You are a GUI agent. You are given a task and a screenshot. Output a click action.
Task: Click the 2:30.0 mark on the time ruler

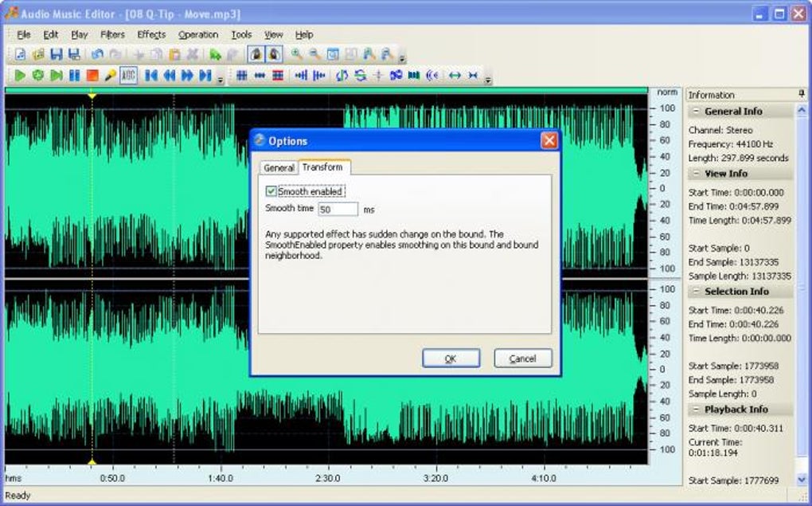pyautogui.click(x=328, y=478)
